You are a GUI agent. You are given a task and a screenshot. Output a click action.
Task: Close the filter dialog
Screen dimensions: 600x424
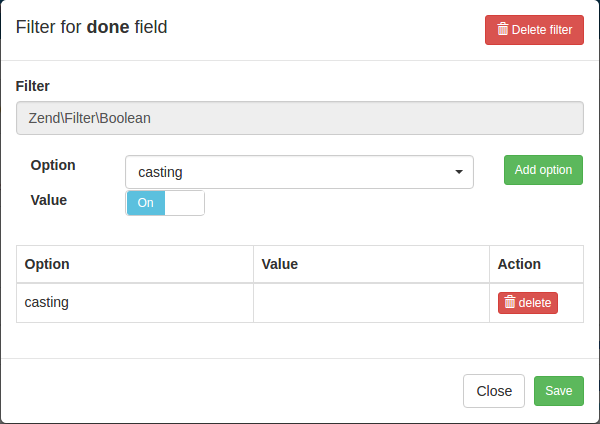(x=494, y=391)
